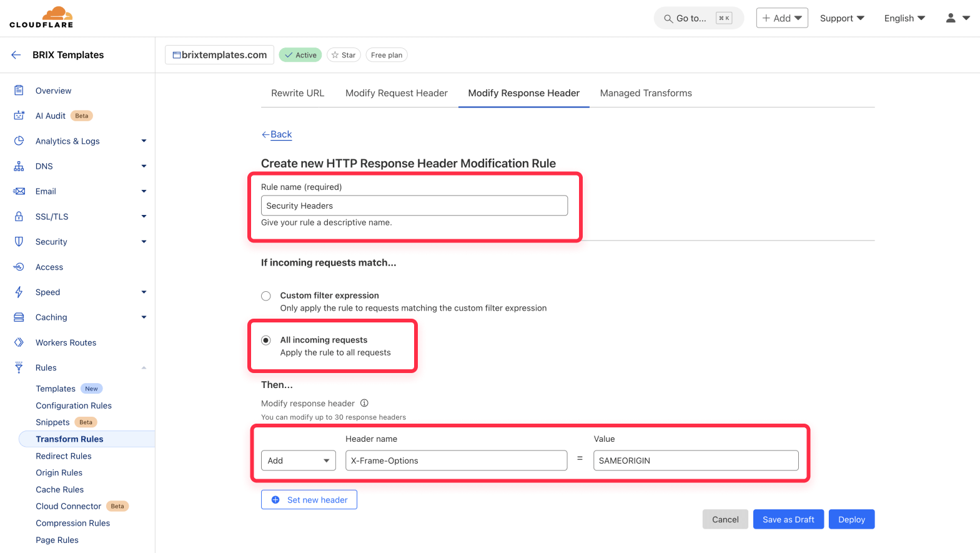Click the Rule name input field
The width and height of the screenshot is (980, 553).
point(414,206)
